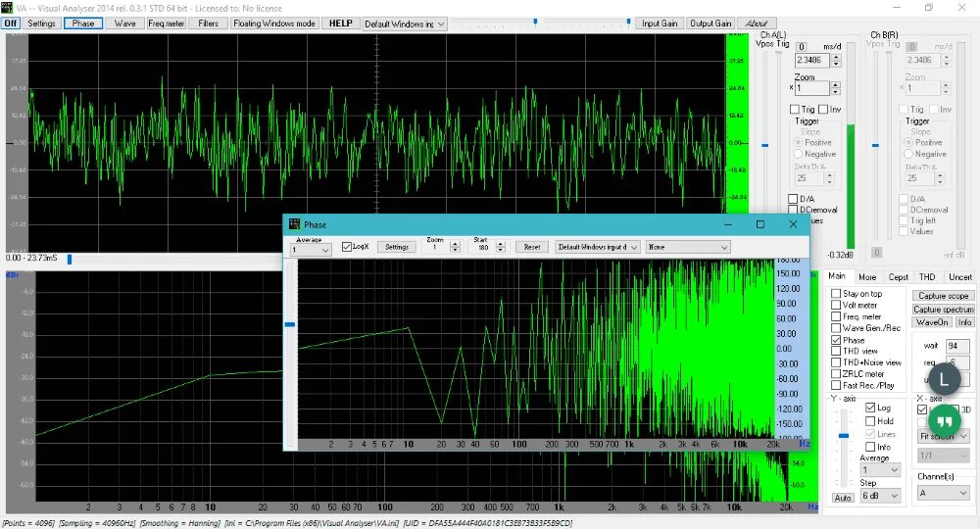Enable the ZRLC meter checkbox
This screenshot has width=980, height=529.
point(836,373)
